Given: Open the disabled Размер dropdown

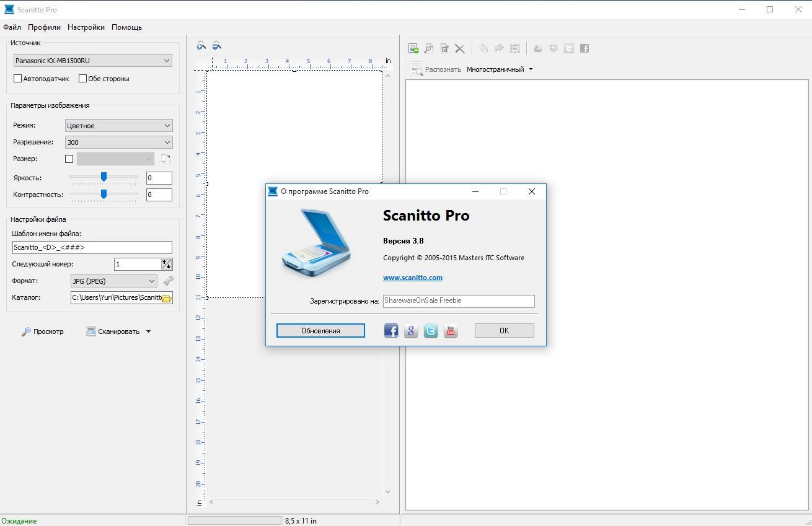Looking at the screenshot, I should tap(115, 159).
